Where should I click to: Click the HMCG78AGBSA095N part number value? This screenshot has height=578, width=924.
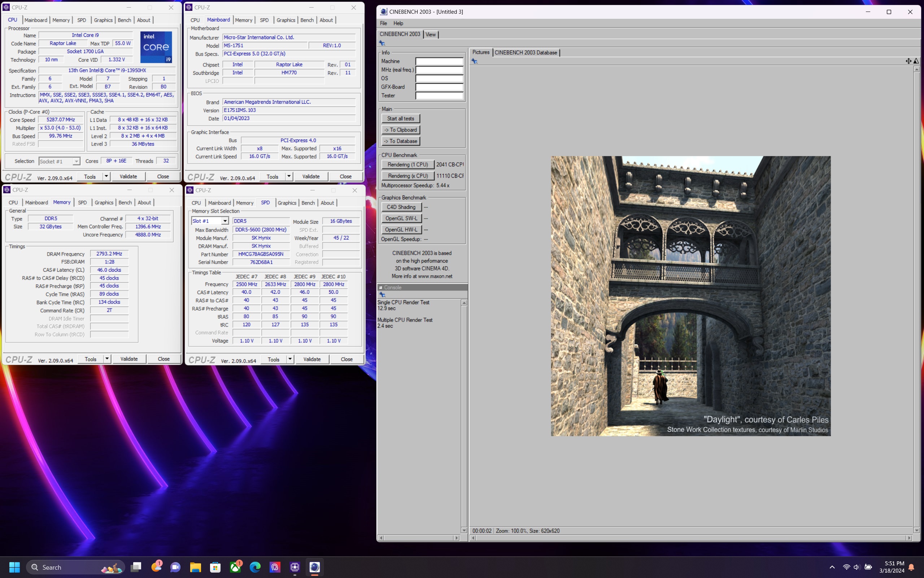point(261,254)
